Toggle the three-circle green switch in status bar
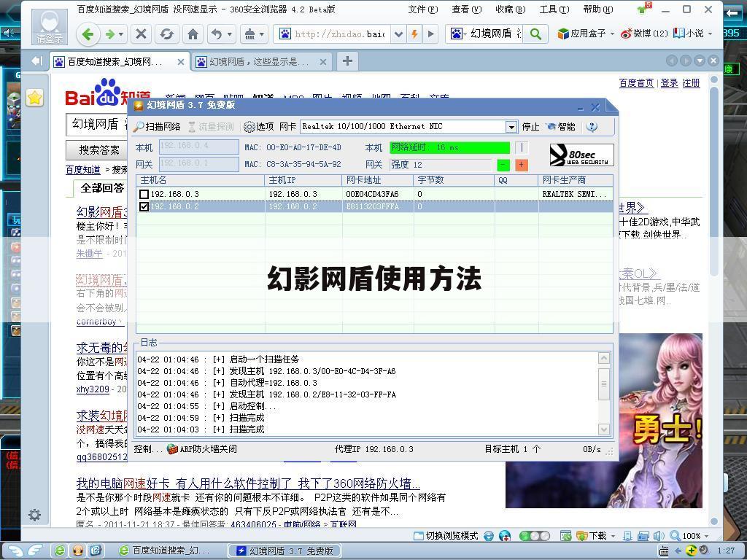The image size is (747, 560). click(534, 536)
